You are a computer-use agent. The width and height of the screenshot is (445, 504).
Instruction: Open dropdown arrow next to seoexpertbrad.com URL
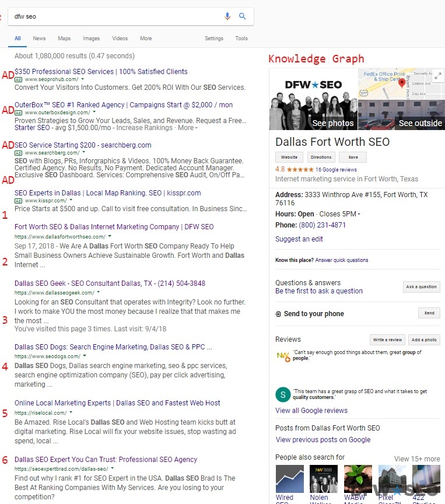[x=112, y=468]
